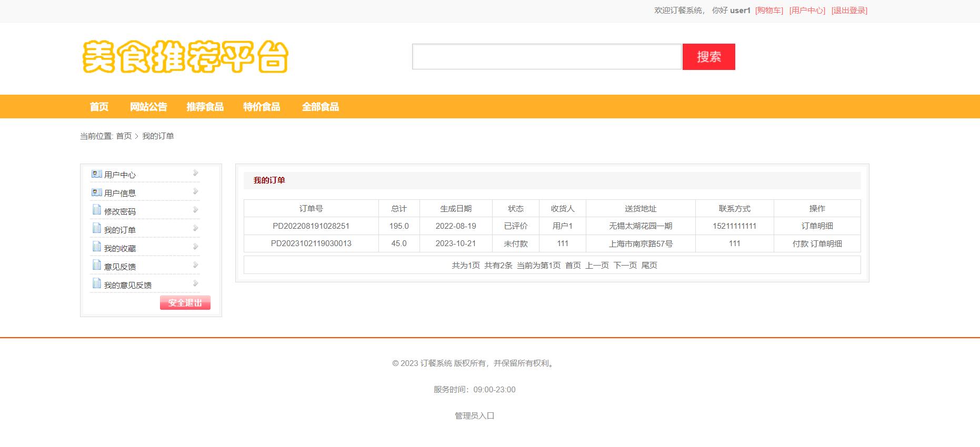Click the arrow beside 我的意见反馈

pos(195,283)
